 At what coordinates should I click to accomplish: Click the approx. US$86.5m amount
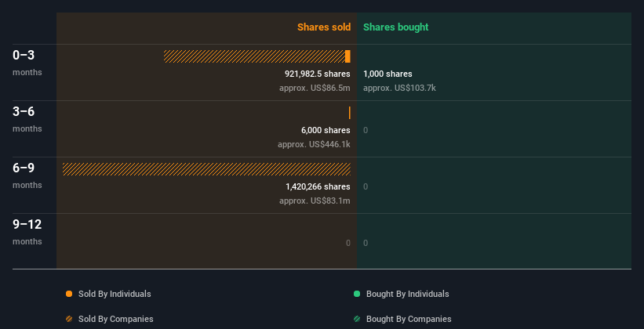[315, 88]
